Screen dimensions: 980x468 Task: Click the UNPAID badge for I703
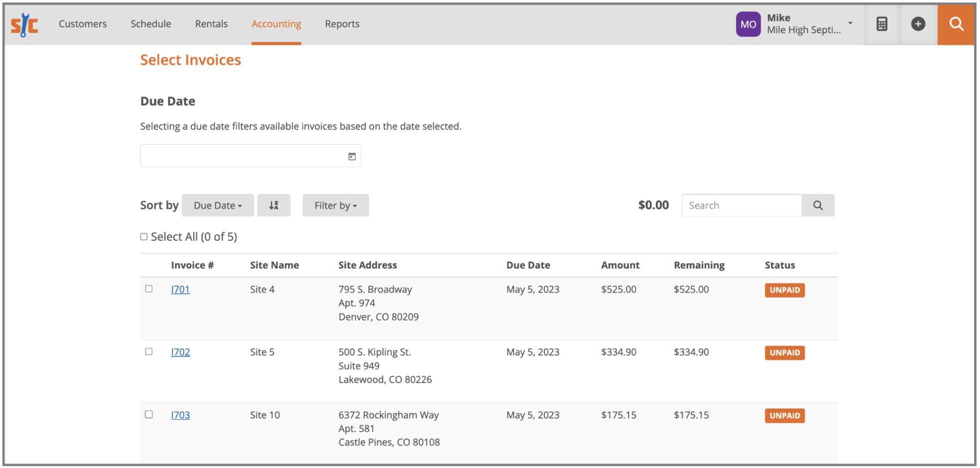pyautogui.click(x=784, y=415)
